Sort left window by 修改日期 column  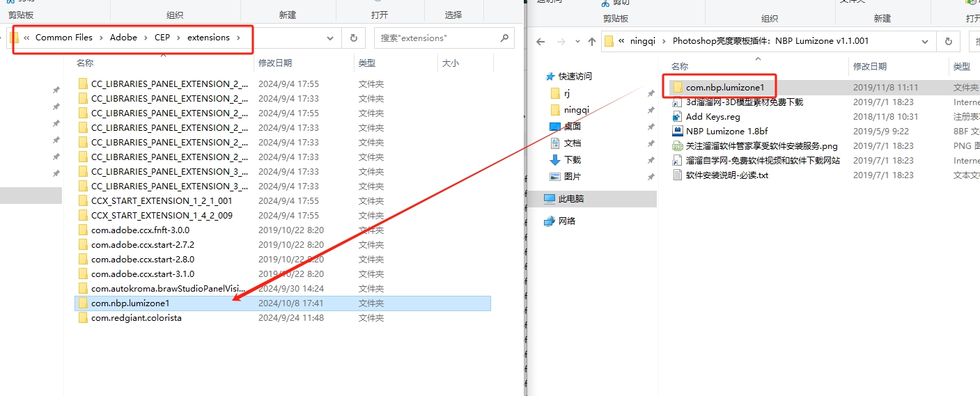275,63
